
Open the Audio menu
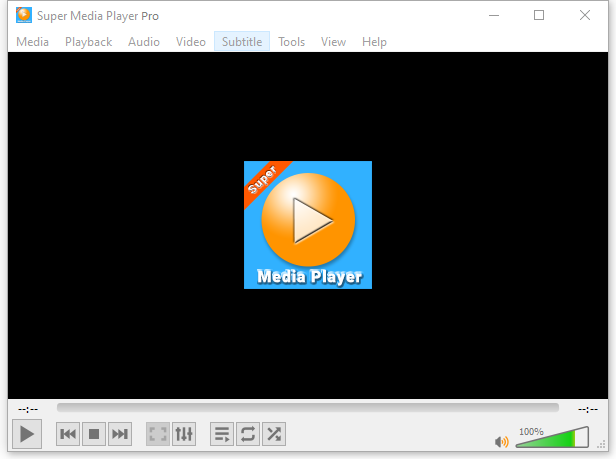coord(144,42)
